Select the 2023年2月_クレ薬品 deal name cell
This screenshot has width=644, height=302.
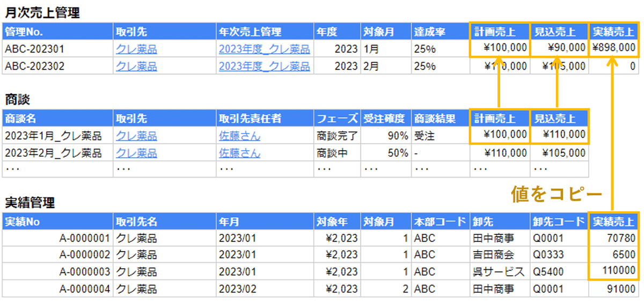[x=58, y=153]
